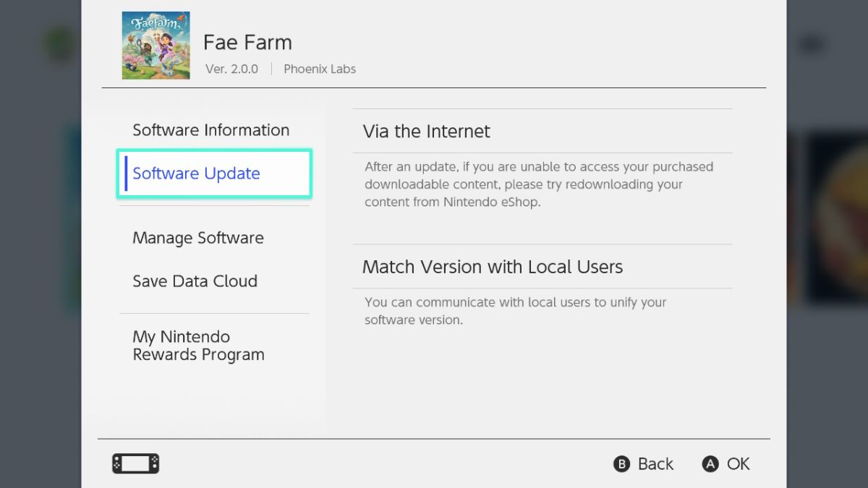Click the Phoenix Labs publisher label
Viewport: 868px width, 488px height.
[320, 69]
